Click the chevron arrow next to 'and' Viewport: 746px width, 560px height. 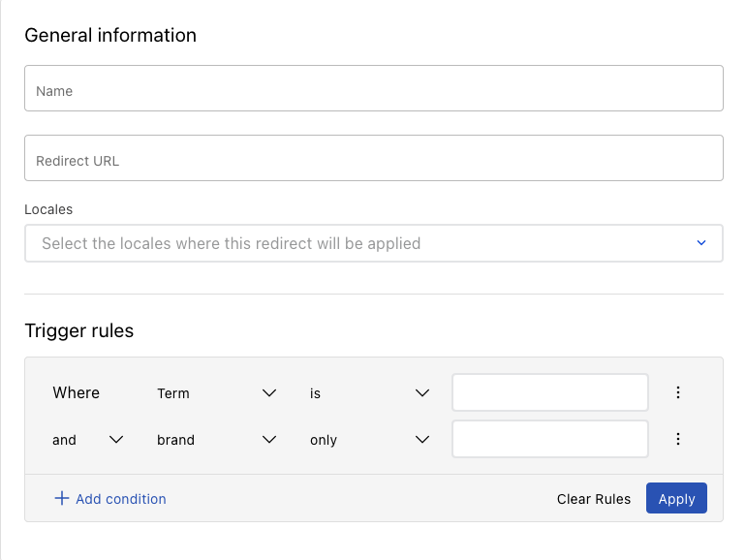click(x=116, y=440)
